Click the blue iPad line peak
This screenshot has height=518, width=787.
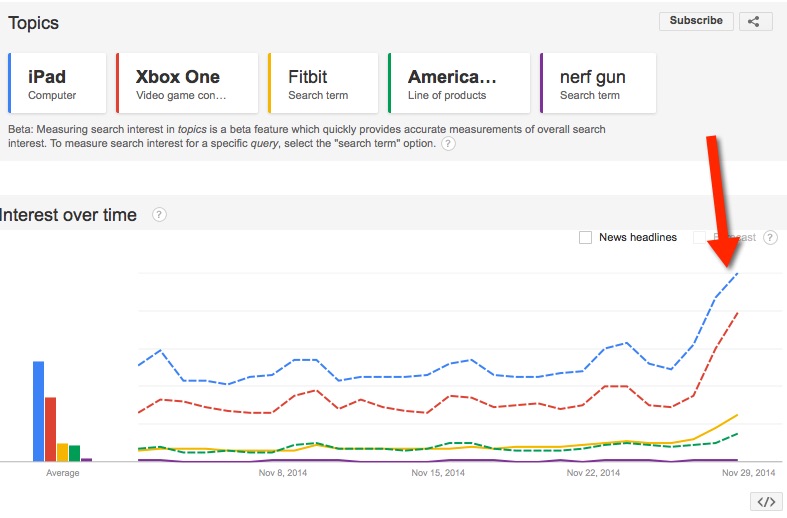[x=737, y=274]
